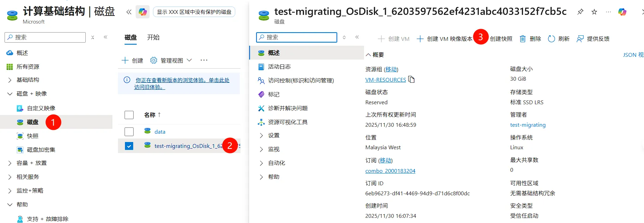Check the select-all checkbox beside 名称
The image size is (644, 223).
coord(129,115)
